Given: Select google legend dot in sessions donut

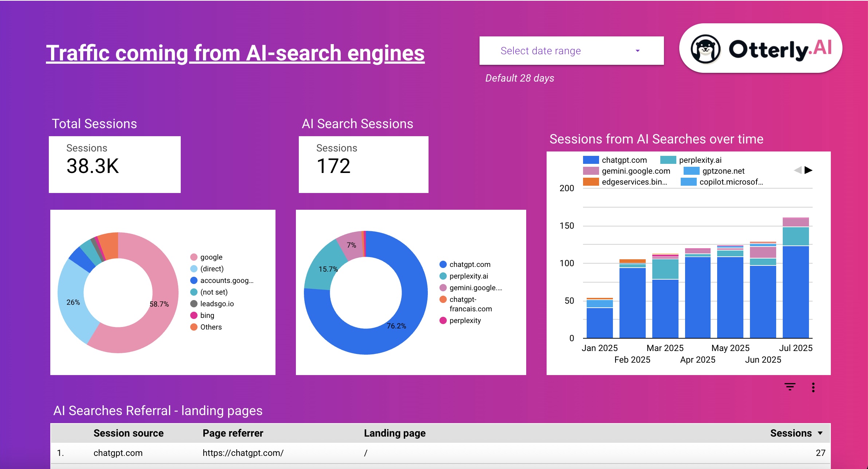Looking at the screenshot, I should (194, 257).
